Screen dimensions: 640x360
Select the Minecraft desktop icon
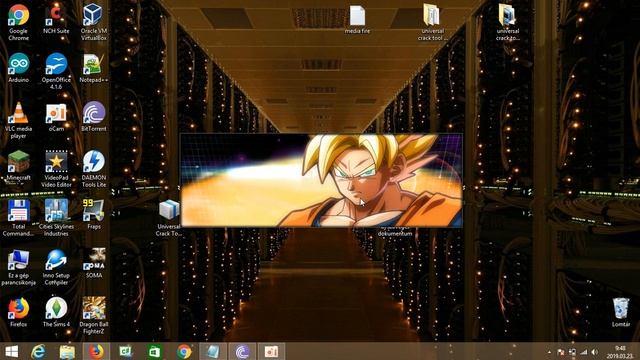click(18, 166)
